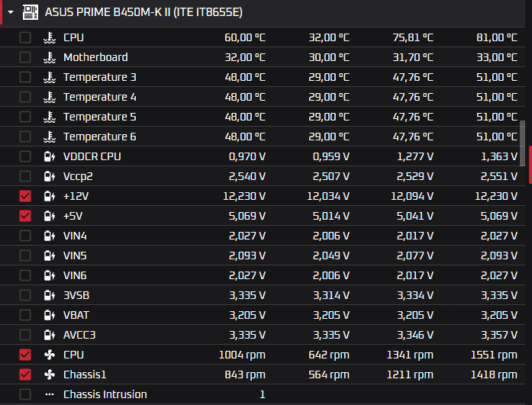
Task: Click the +12V voltage battery icon
Action: (x=50, y=196)
